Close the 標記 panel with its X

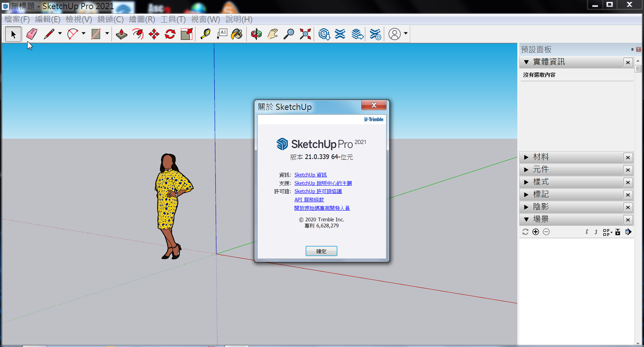(x=628, y=195)
